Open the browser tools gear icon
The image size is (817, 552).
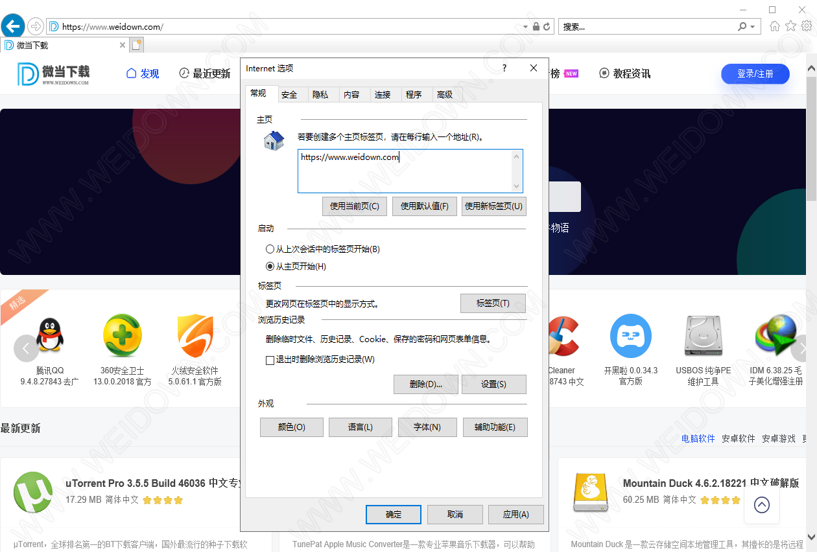click(x=806, y=26)
